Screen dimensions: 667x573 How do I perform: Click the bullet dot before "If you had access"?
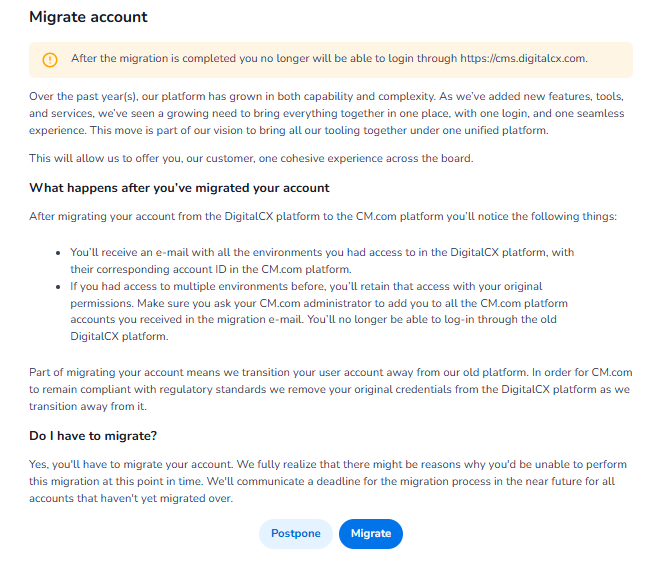[60, 285]
